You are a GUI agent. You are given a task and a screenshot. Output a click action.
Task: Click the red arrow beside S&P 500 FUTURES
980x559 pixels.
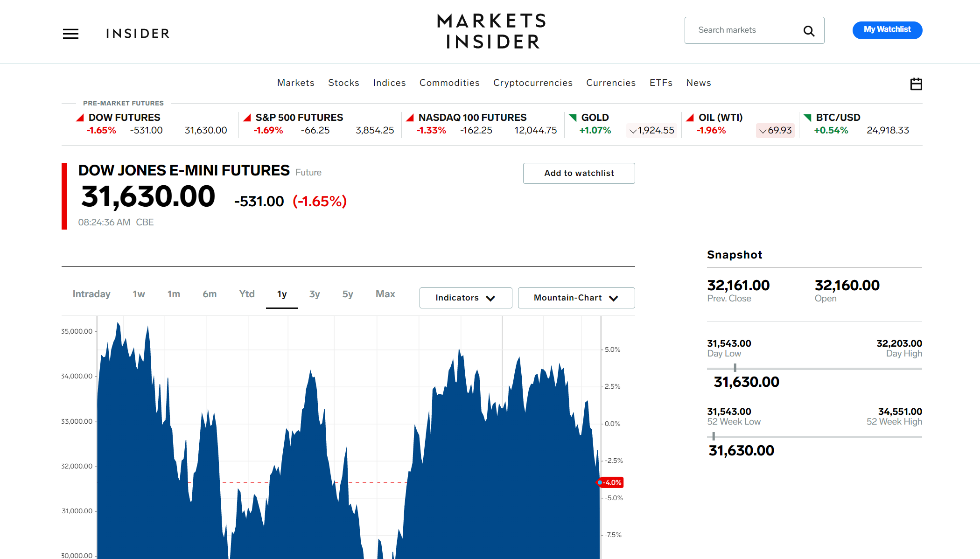click(x=247, y=118)
